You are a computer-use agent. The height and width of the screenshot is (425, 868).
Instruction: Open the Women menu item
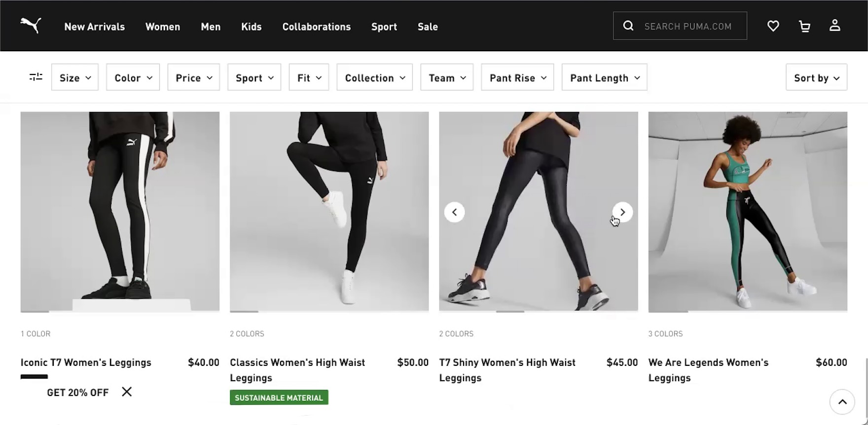point(163,27)
